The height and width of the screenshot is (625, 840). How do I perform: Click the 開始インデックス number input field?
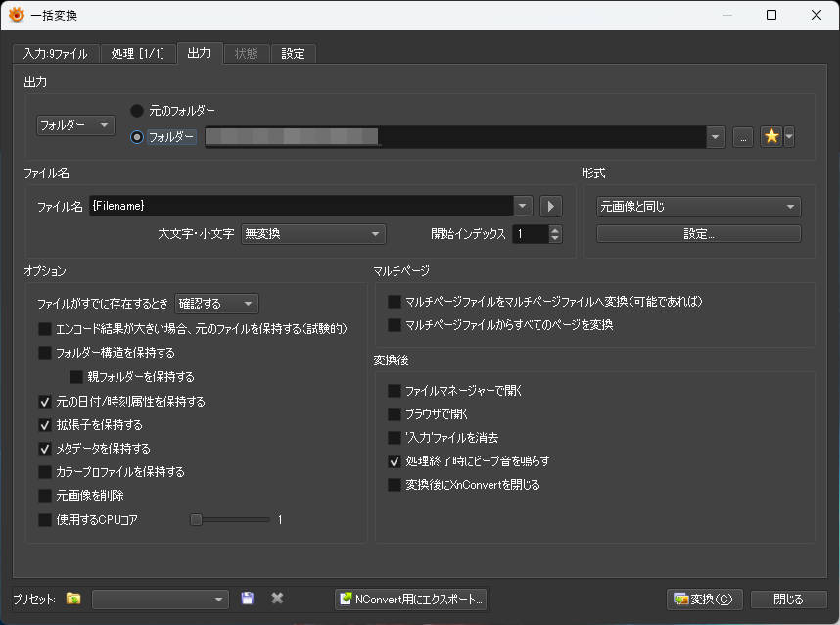point(532,233)
